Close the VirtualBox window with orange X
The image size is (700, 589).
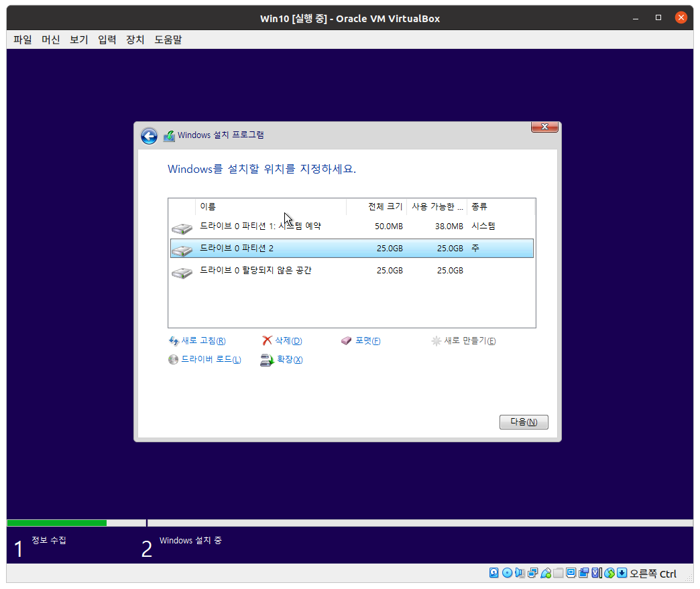[681, 17]
